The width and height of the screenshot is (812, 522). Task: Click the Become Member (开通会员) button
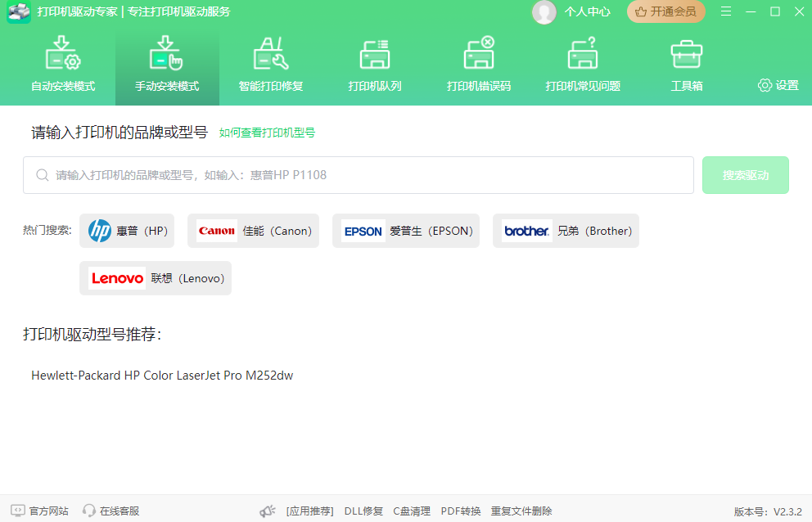pyautogui.click(x=665, y=11)
